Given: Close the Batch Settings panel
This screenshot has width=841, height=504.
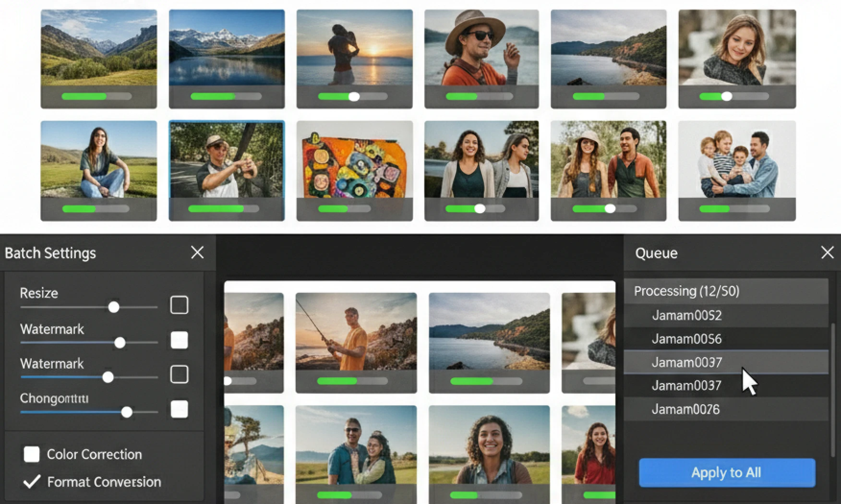Looking at the screenshot, I should pos(197,252).
